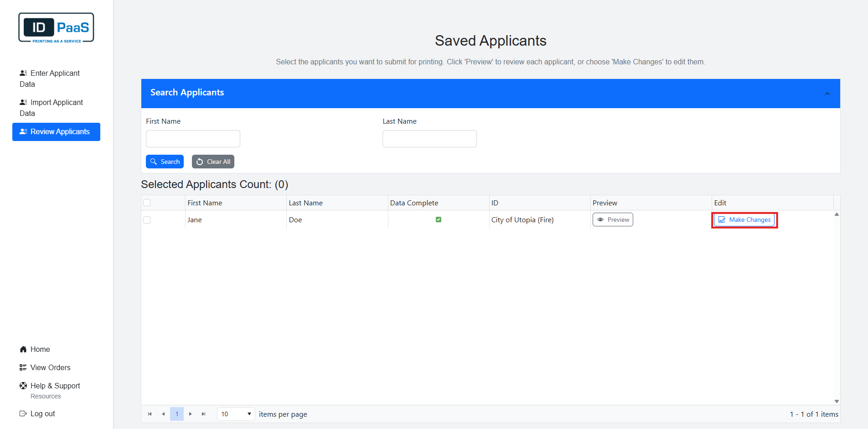868x429 pixels.
Task: Click into the First Name search field
Action: (193, 139)
